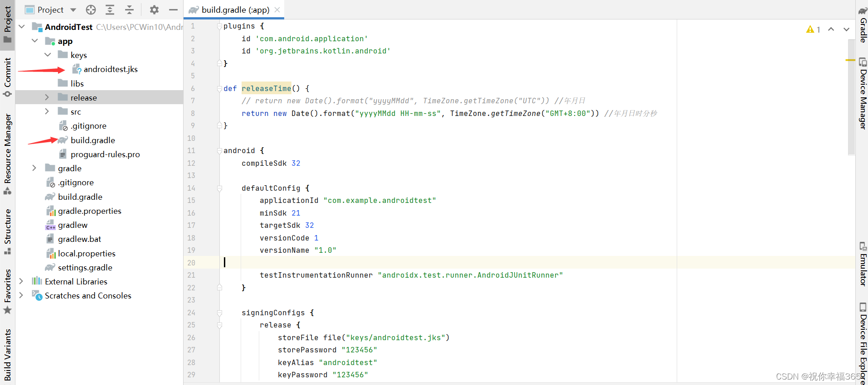
Task: Click the editor vertical scrollbar
Action: (x=851, y=97)
